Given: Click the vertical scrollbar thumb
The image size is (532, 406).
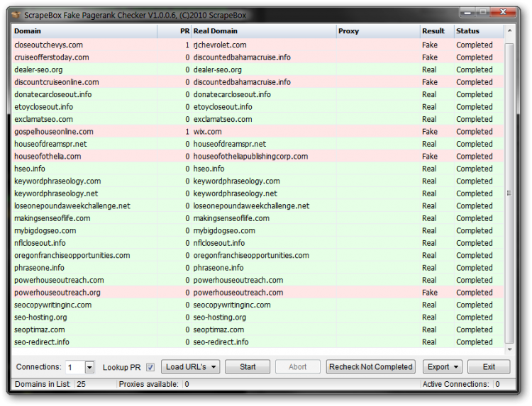Looking at the screenshot, I should 509,193.
